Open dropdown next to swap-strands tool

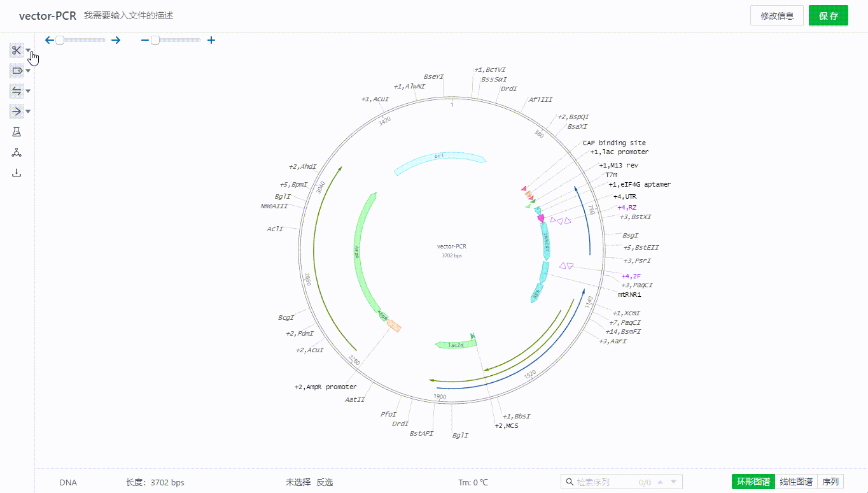coord(28,92)
